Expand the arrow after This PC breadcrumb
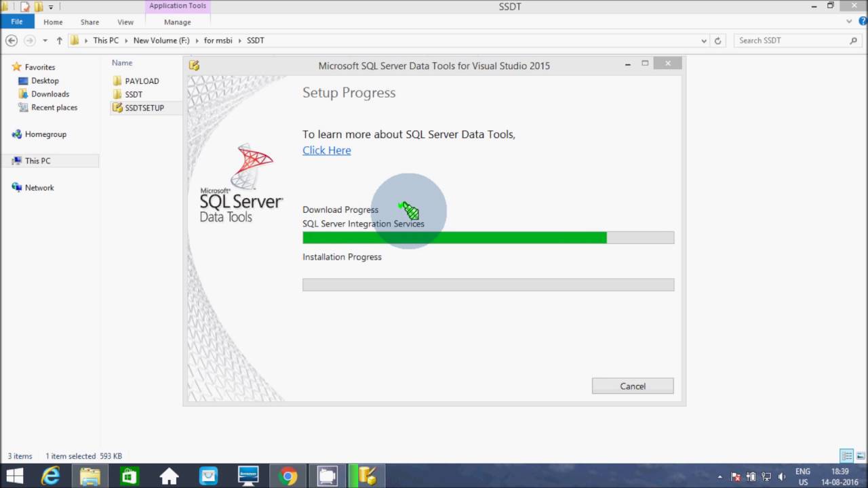868x488 pixels. (126, 41)
